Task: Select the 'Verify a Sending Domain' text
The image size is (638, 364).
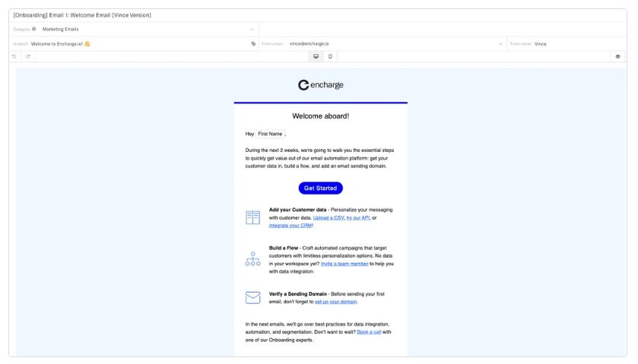Action: (x=298, y=294)
